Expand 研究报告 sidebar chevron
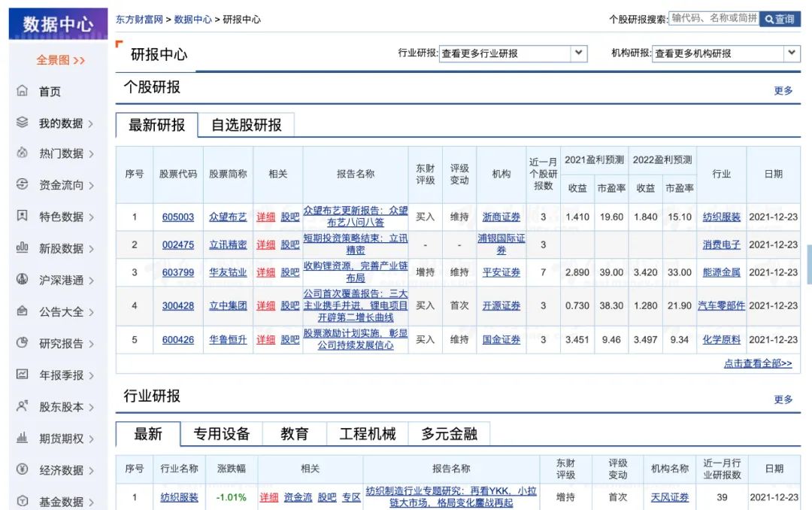Viewport: 812px width, 510px height. click(91, 345)
